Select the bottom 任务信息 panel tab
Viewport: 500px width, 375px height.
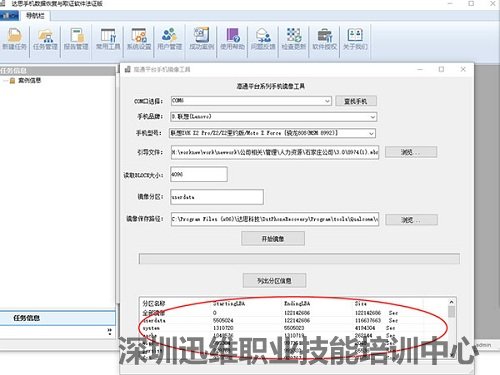(x=57, y=318)
